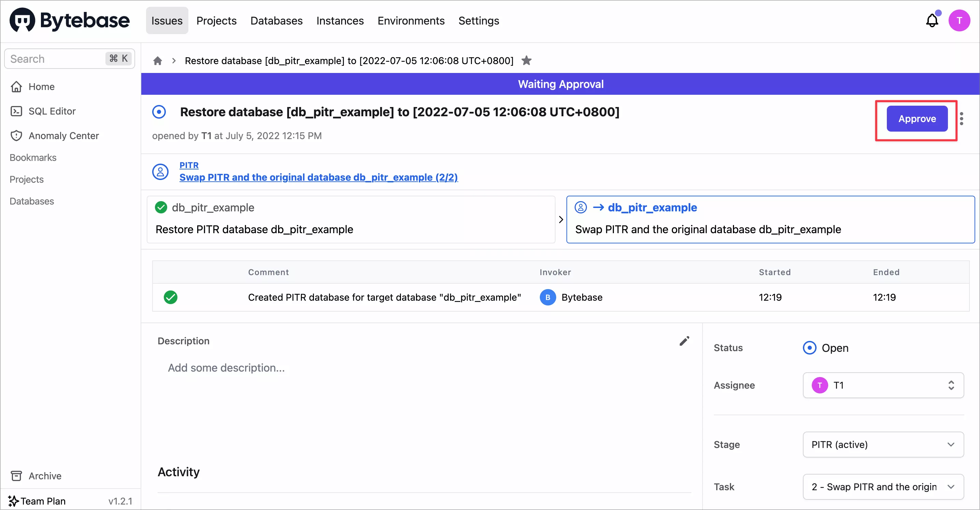Click opened by T1 creator name

(206, 136)
